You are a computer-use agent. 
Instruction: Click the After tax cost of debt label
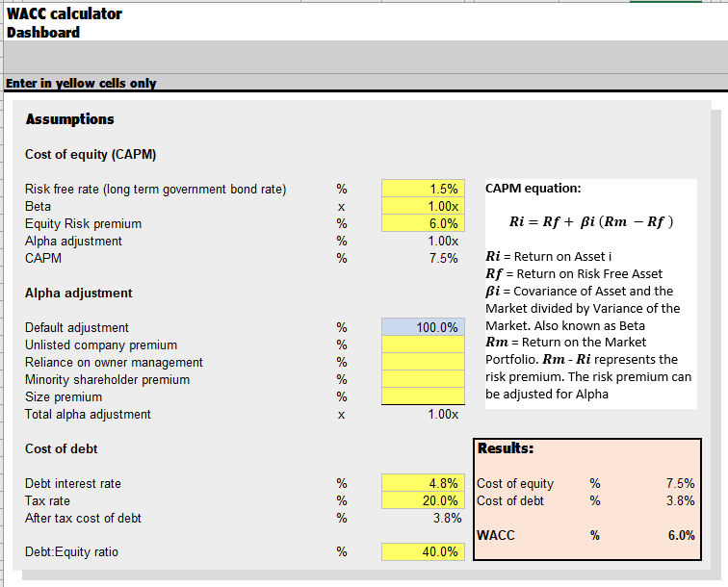coord(83,519)
